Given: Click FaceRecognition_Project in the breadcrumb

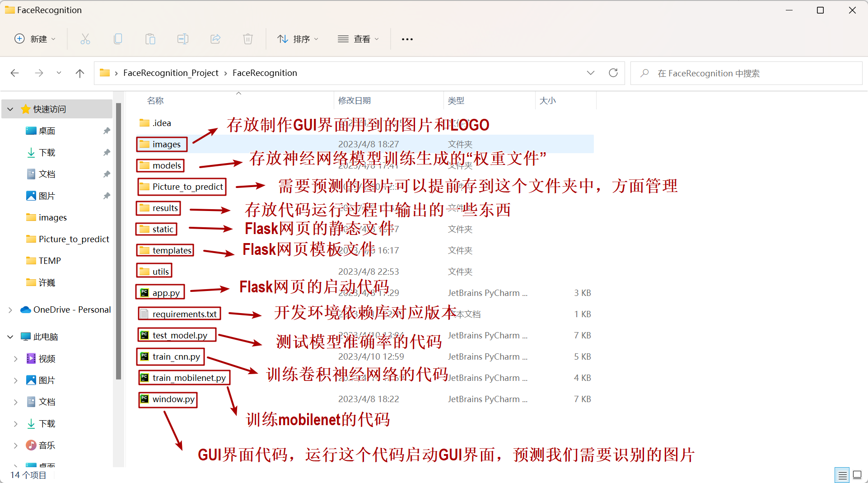Looking at the screenshot, I should point(171,73).
